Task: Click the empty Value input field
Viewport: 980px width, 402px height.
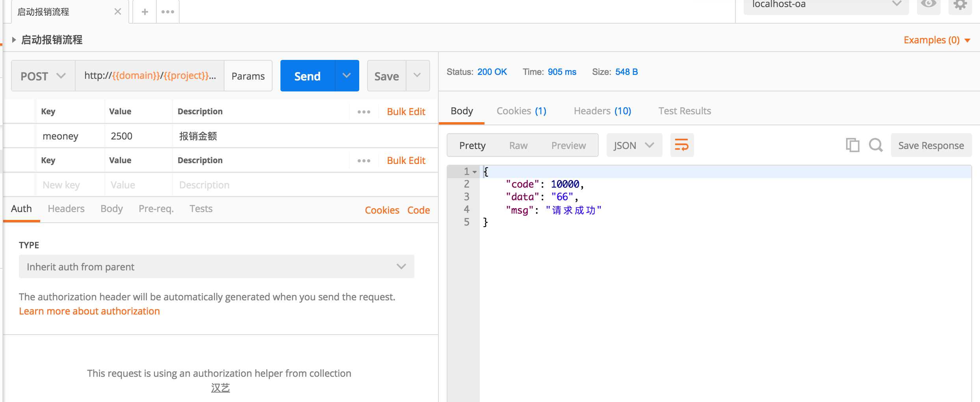Action: click(x=139, y=185)
